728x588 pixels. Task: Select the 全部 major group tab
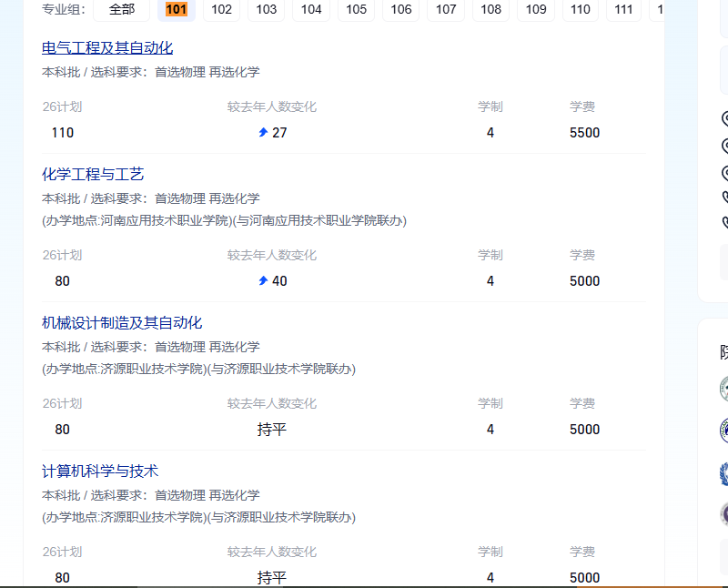click(122, 9)
